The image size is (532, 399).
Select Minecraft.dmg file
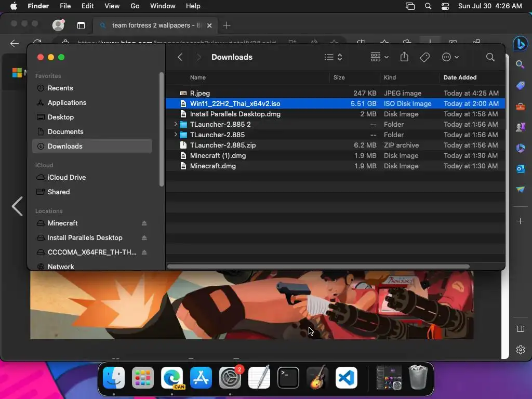(x=335, y=166)
